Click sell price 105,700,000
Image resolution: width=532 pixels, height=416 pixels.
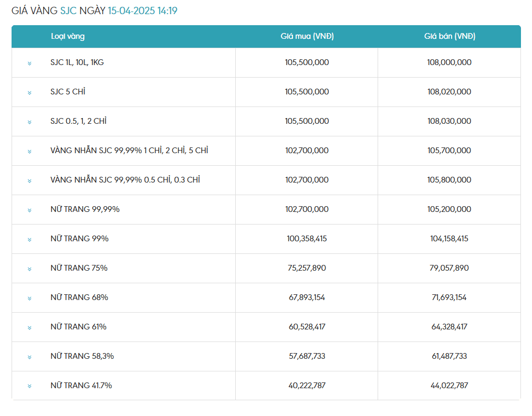point(449,150)
